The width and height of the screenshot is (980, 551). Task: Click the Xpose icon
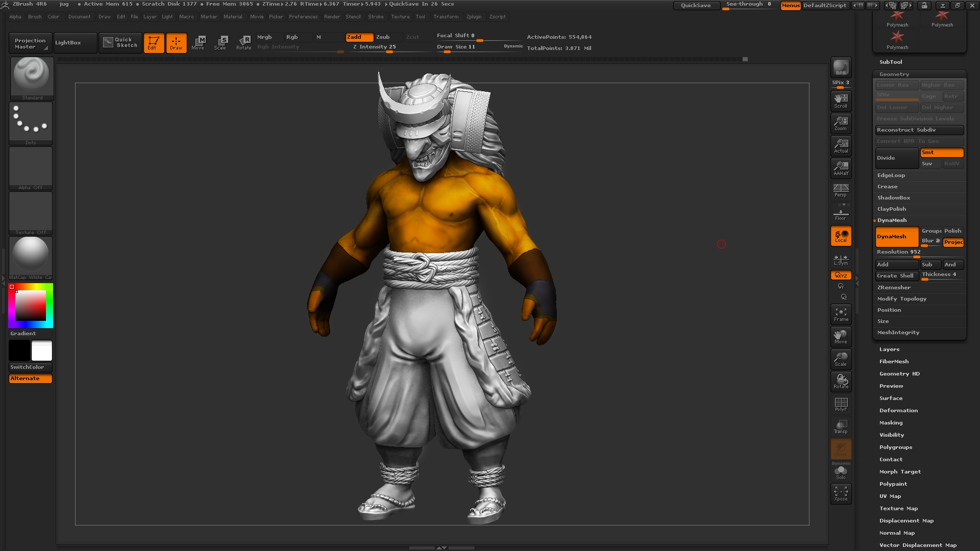[x=841, y=494]
